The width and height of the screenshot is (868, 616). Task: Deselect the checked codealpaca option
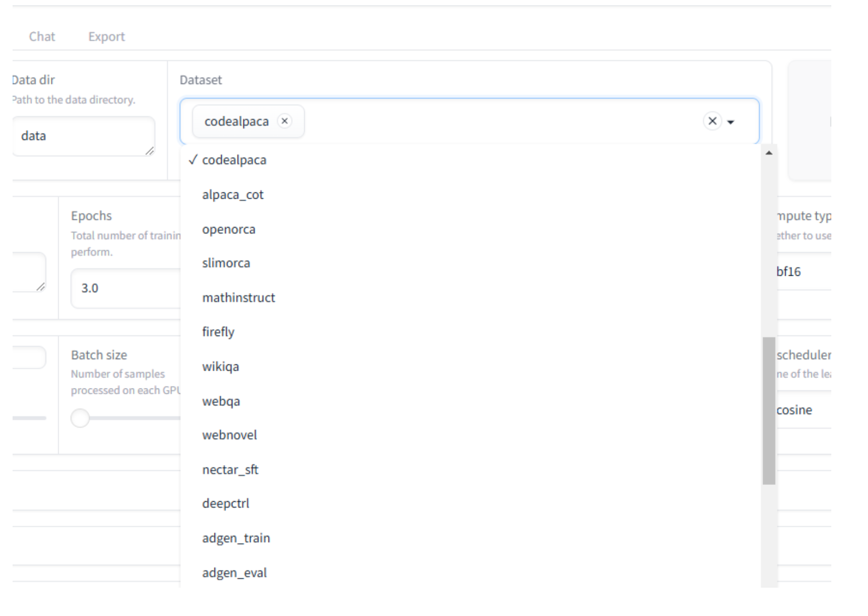234,160
